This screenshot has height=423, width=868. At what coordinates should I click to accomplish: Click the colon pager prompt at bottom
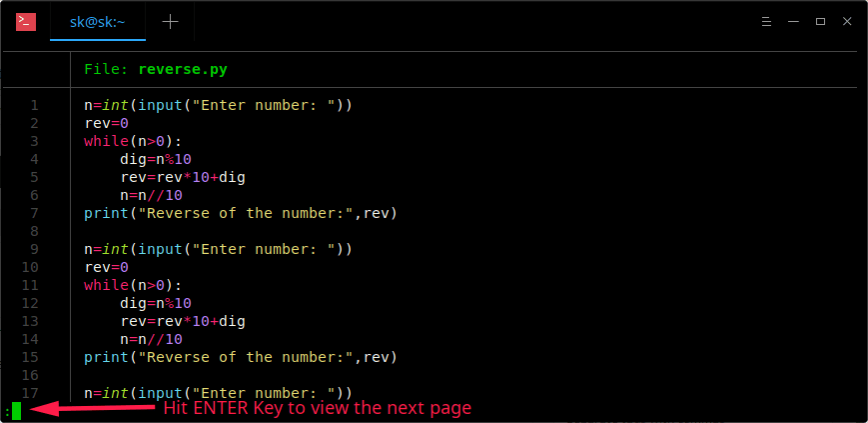(x=7, y=411)
